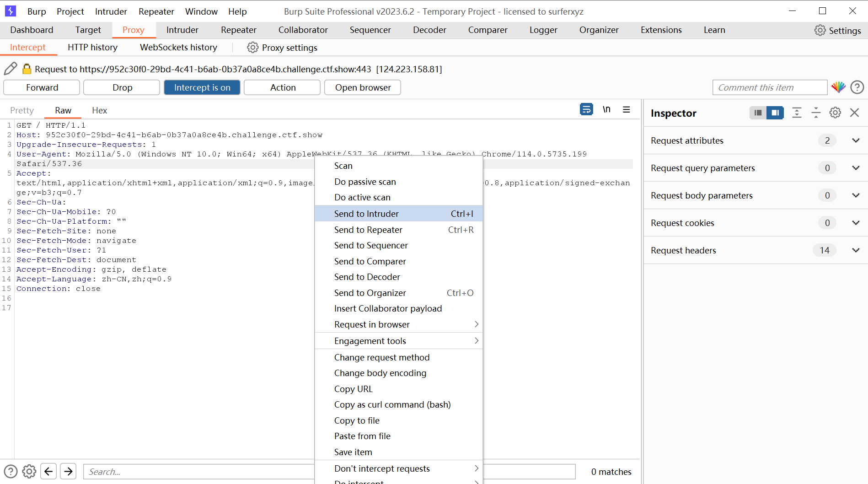
Task: Select Copy to file
Action: [399, 420]
